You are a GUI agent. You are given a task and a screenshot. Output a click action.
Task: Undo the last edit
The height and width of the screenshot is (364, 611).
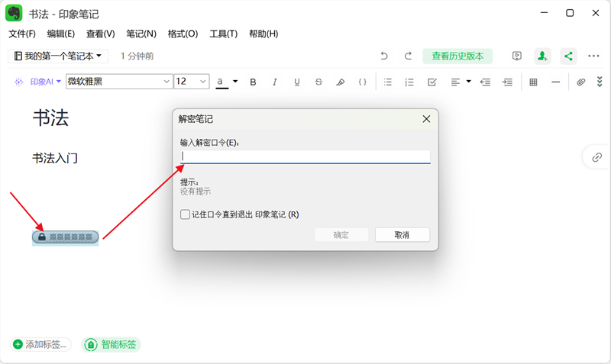pos(384,56)
